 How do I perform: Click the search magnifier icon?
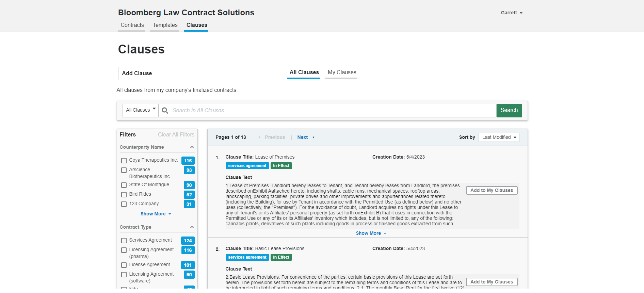coord(165,110)
